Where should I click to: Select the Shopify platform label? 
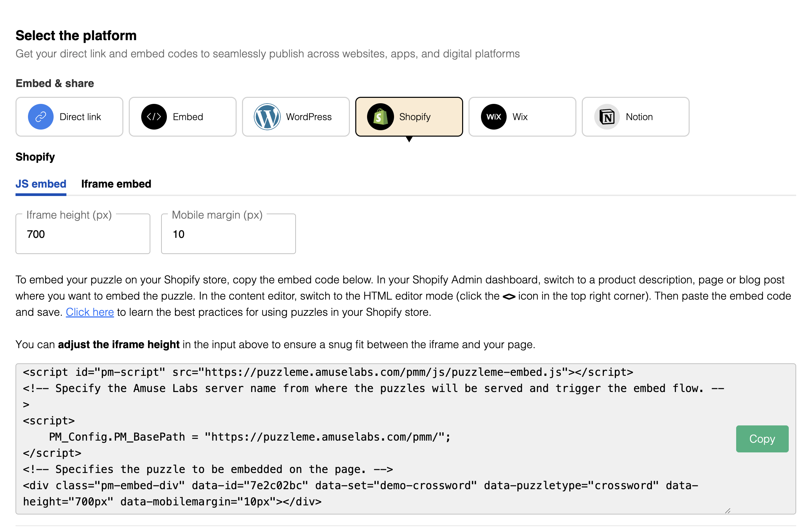click(415, 117)
